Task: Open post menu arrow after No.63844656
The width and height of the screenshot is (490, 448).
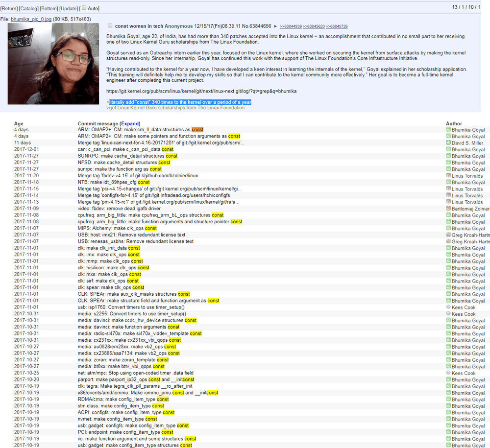Action: point(275,26)
